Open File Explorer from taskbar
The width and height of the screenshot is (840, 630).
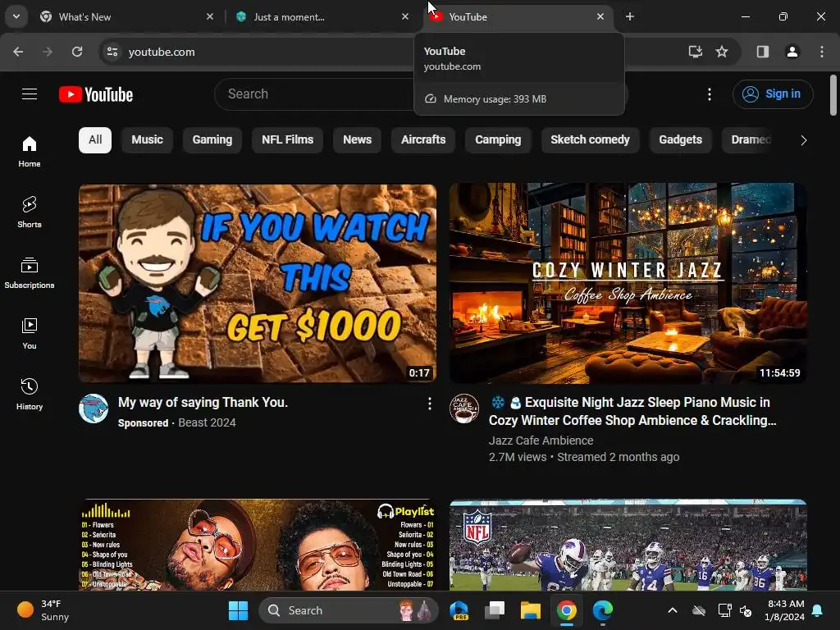pos(531,610)
